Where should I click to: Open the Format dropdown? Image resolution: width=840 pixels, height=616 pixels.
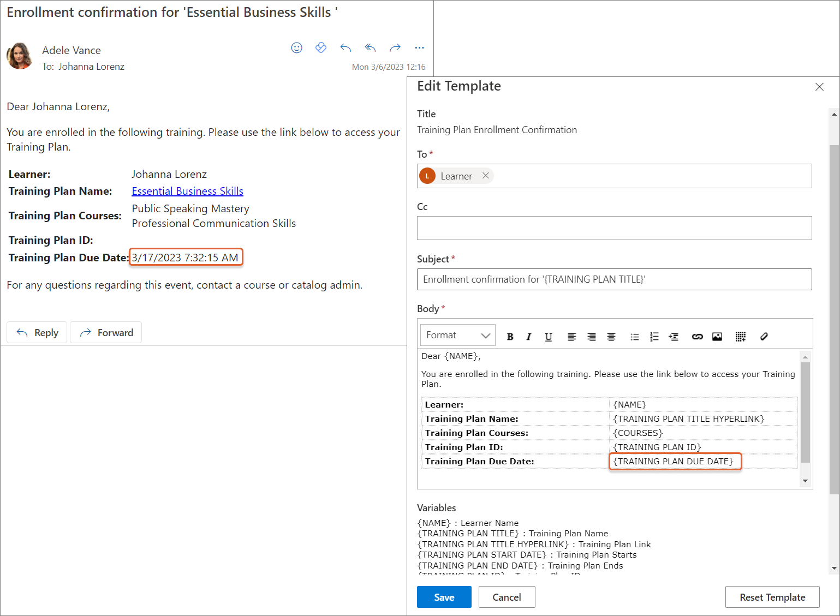point(458,336)
